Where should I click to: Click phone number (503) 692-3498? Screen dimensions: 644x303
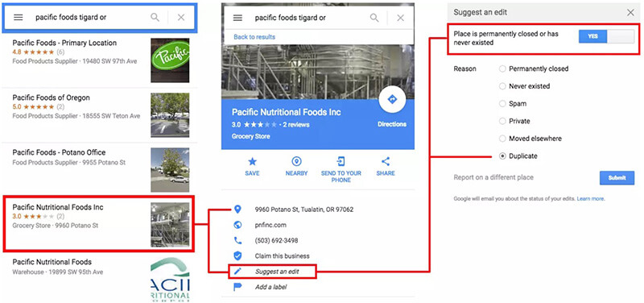click(x=276, y=240)
